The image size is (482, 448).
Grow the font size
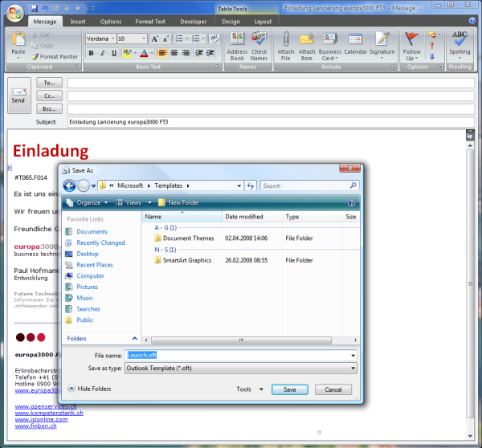[x=154, y=39]
